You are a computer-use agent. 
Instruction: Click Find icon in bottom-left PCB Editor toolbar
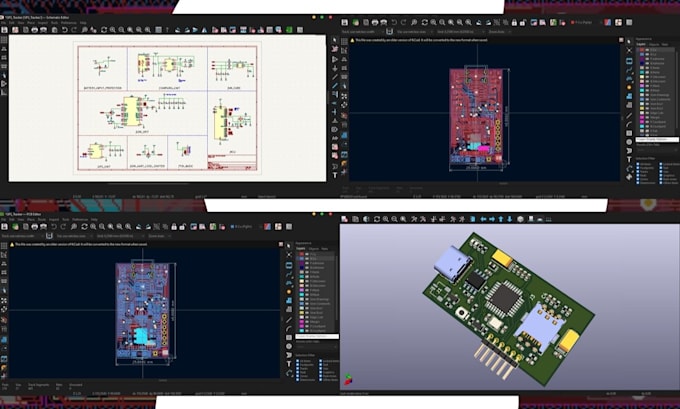(74, 226)
